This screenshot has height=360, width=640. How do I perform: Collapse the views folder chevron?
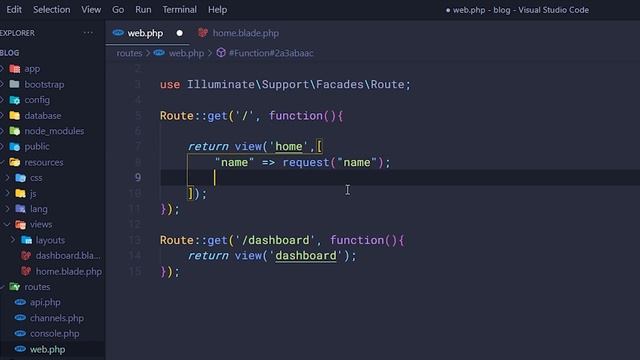pos(7,224)
